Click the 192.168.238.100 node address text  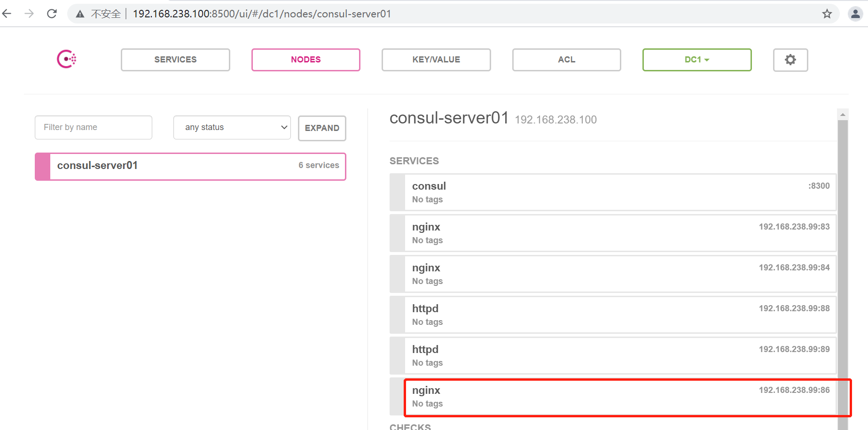pos(555,120)
